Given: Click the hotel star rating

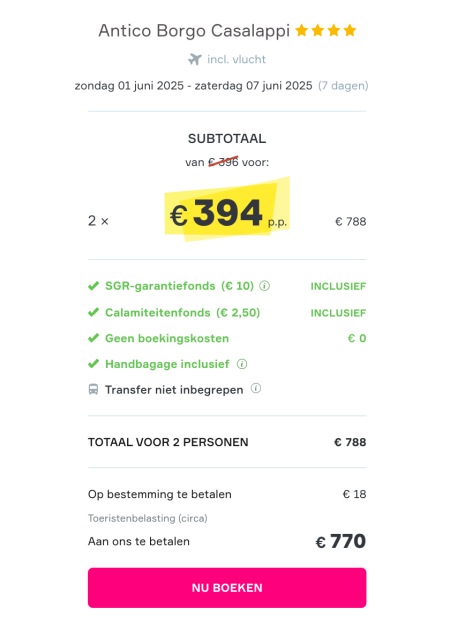Looking at the screenshot, I should click(326, 30).
